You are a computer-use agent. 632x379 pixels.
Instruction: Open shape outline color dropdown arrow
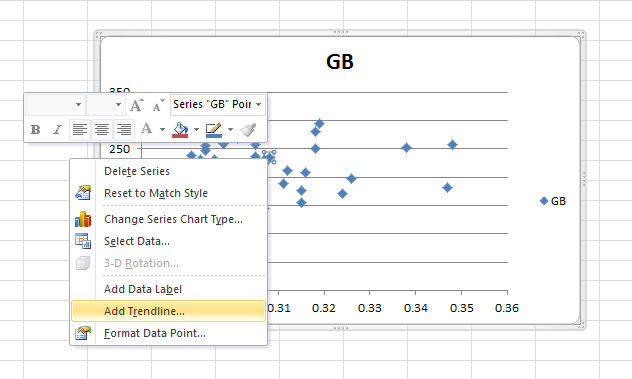(x=231, y=129)
